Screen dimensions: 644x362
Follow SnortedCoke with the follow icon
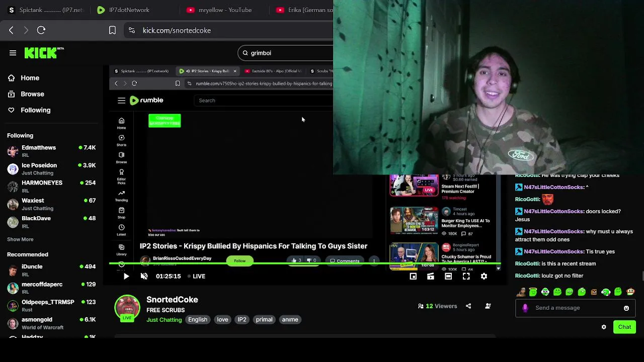point(488,306)
